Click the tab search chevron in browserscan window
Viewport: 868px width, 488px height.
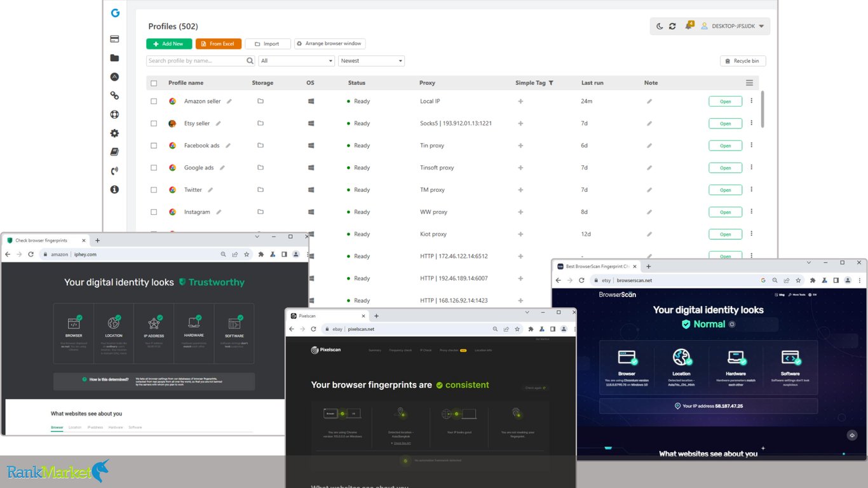pyautogui.click(x=810, y=262)
